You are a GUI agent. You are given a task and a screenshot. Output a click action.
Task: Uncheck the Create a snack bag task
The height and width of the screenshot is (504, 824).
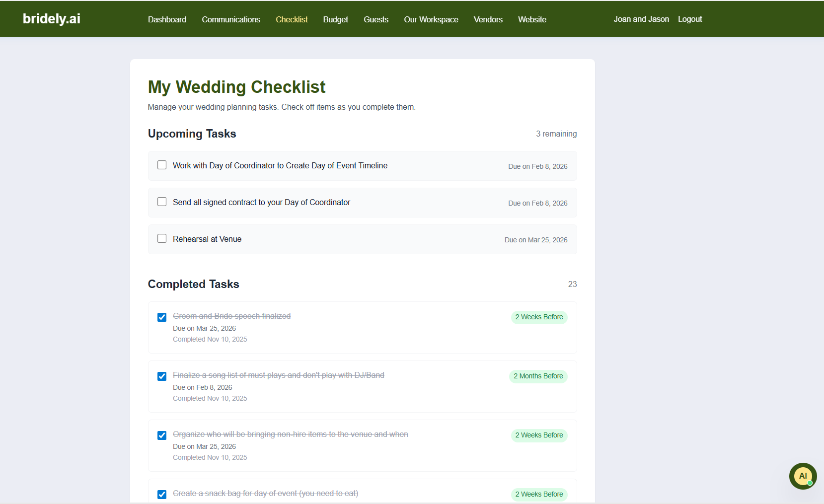coord(162,495)
